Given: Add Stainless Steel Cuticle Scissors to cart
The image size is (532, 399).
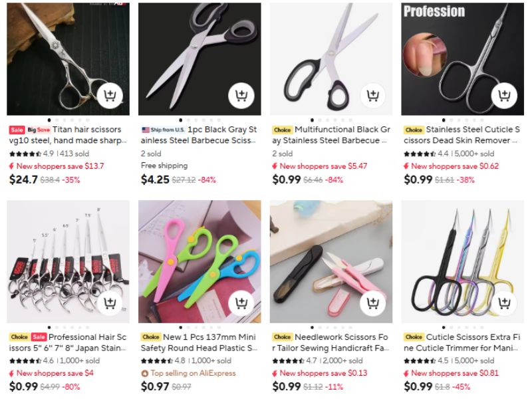Looking at the screenshot, I should (x=504, y=95).
